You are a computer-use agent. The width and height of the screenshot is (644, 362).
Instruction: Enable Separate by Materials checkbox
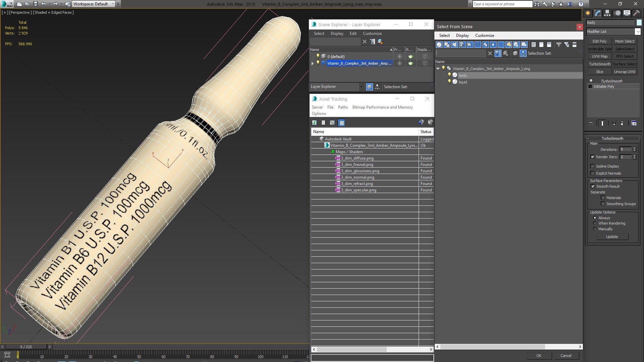pyautogui.click(x=603, y=198)
